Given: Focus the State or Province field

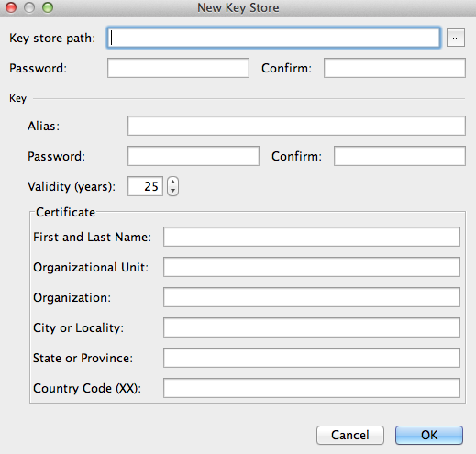Looking at the screenshot, I should 312,358.
